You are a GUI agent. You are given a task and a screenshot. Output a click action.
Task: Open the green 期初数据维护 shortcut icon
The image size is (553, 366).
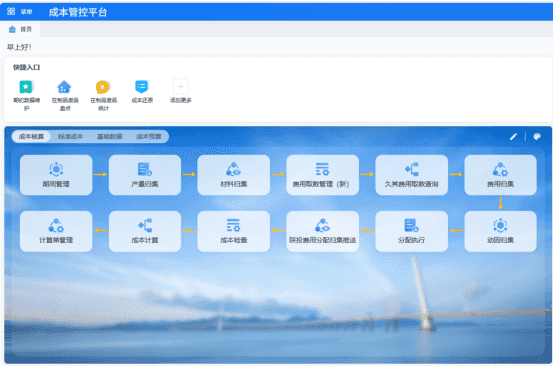(26, 87)
